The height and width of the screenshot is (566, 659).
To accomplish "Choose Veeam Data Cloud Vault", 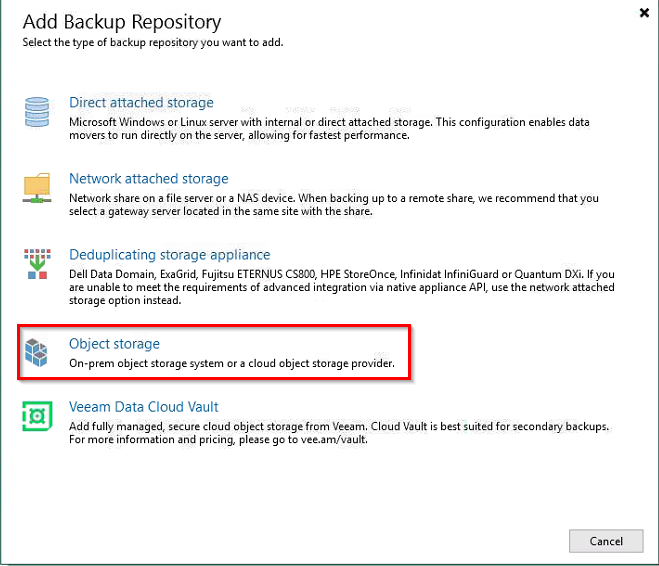I will coord(144,407).
